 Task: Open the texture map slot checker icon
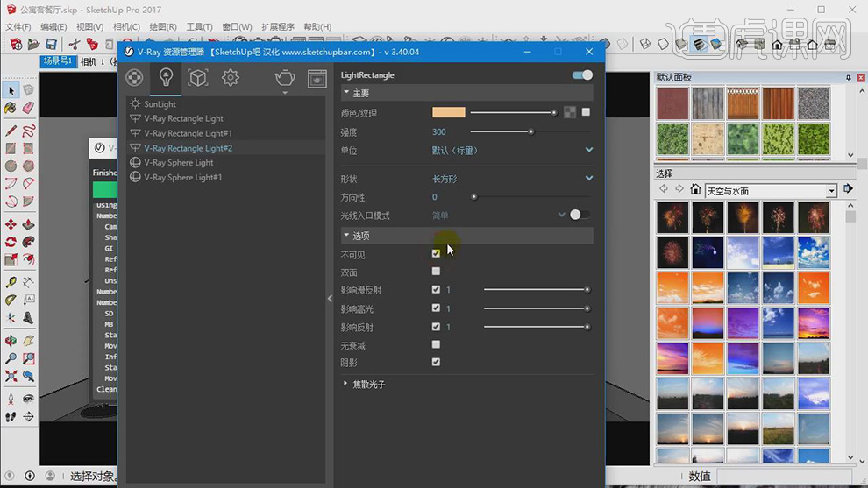[x=570, y=112]
